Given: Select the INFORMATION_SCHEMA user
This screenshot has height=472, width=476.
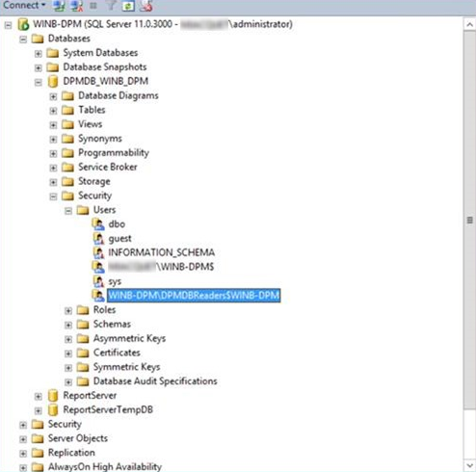Looking at the screenshot, I should pos(161,252).
